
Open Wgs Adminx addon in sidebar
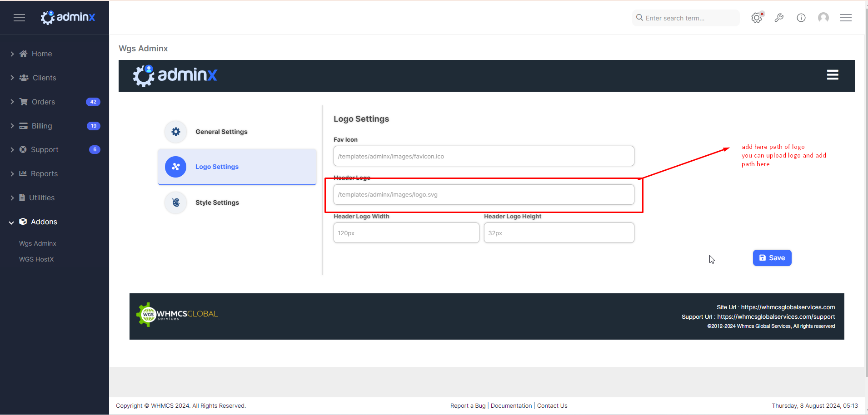(x=38, y=243)
